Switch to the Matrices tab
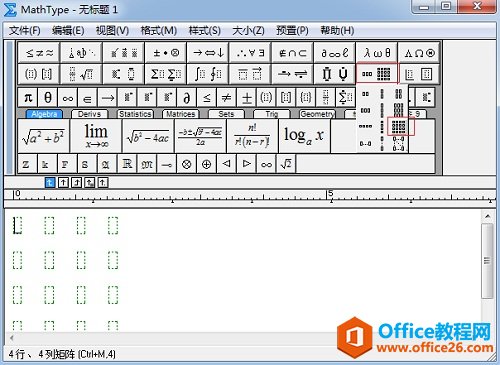 pyautogui.click(x=180, y=114)
